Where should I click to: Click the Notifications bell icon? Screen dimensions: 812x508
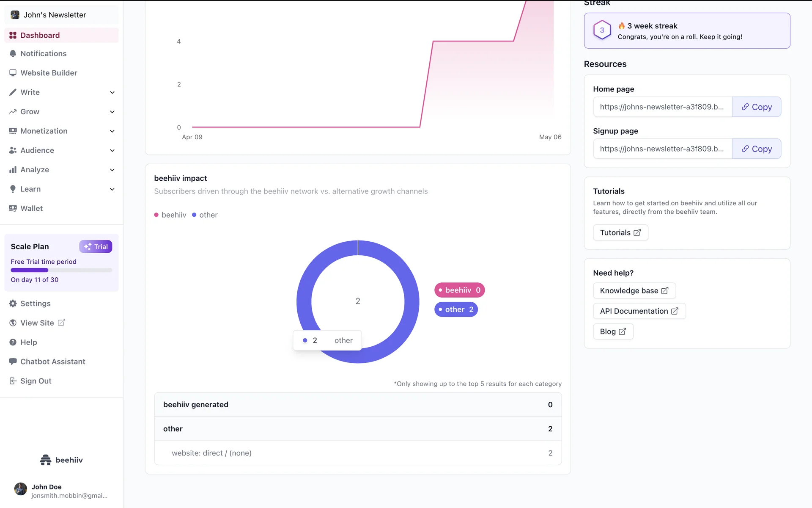[13, 54]
